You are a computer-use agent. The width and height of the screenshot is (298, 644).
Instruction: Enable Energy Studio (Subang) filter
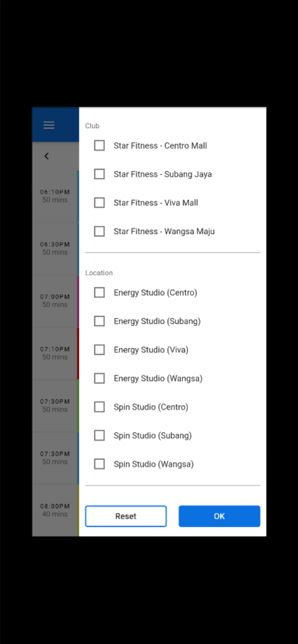tap(99, 321)
